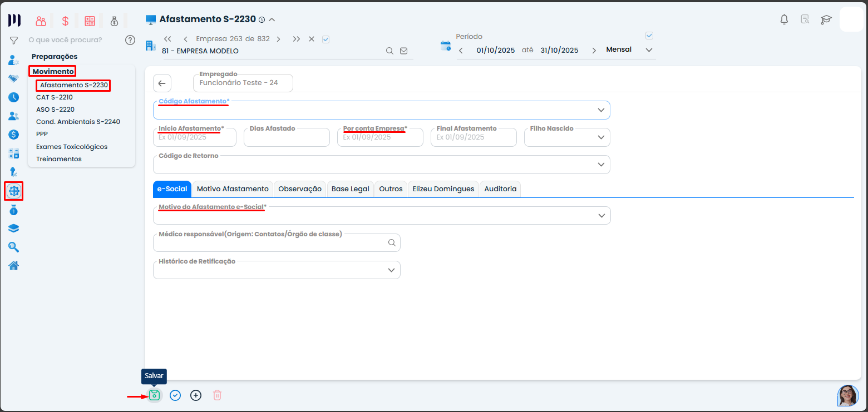Viewport: 868px width, 412px height.
Task: Open CAT S-2210 in the side menu
Action: (x=55, y=97)
